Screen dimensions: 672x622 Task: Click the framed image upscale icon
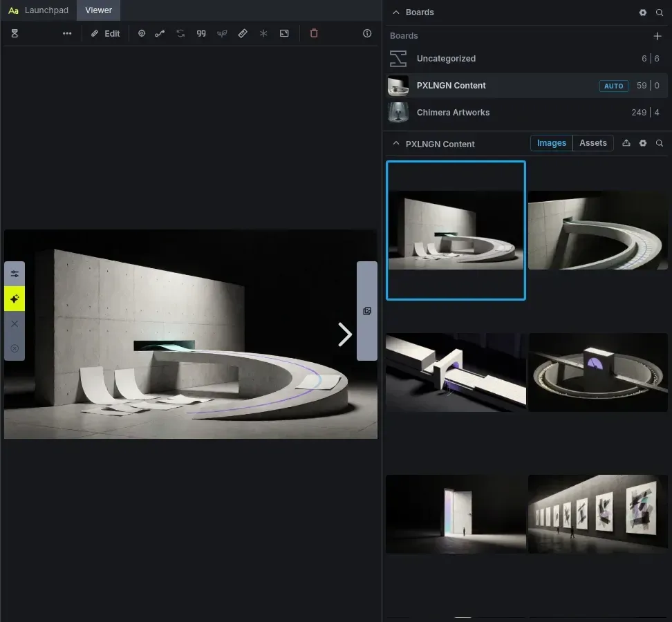point(284,33)
